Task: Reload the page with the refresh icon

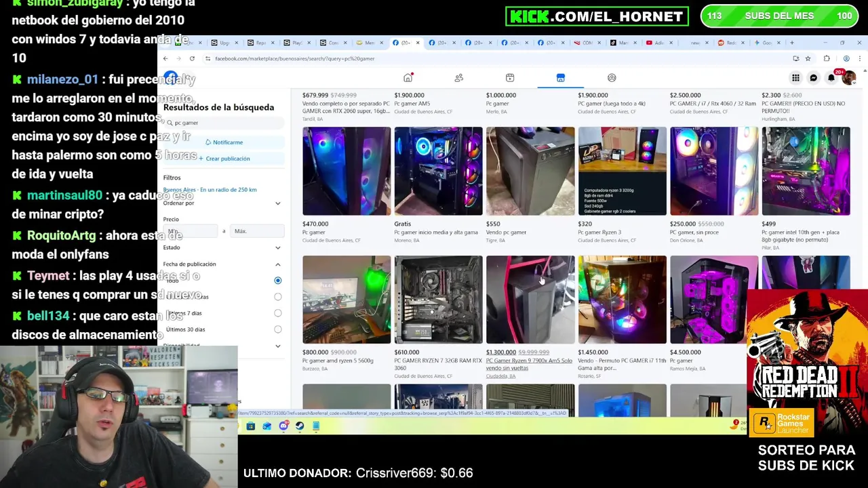Action: (192, 58)
